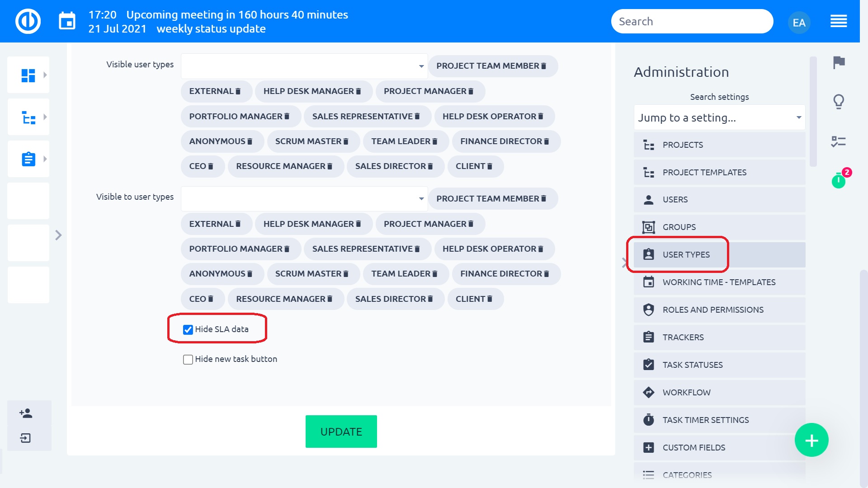Click the UPDATE button

[341, 432]
